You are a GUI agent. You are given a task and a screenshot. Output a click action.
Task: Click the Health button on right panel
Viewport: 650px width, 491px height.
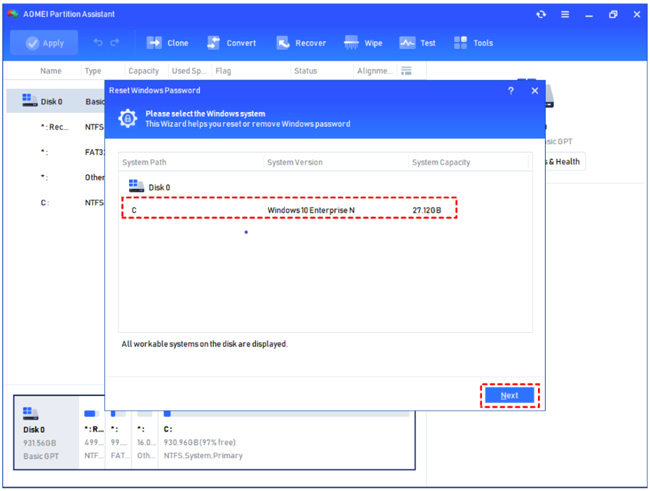pyautogui.click(x=565, y=162)
